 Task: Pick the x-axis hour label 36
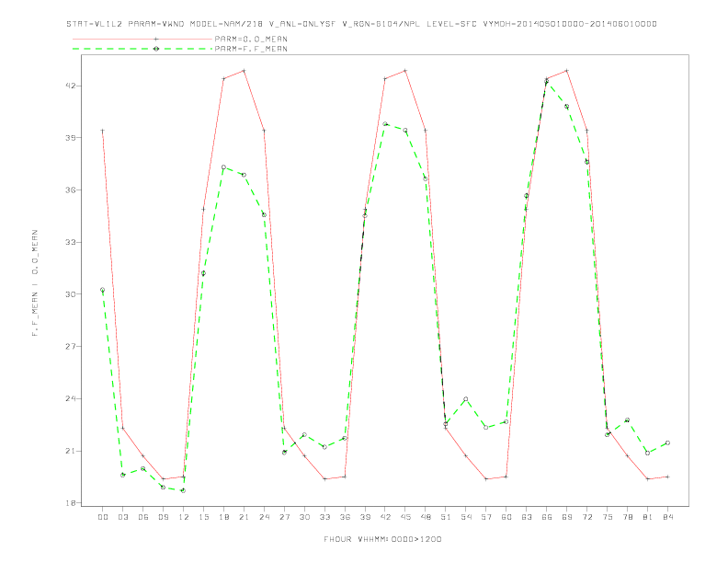click(x=345, y=517)
